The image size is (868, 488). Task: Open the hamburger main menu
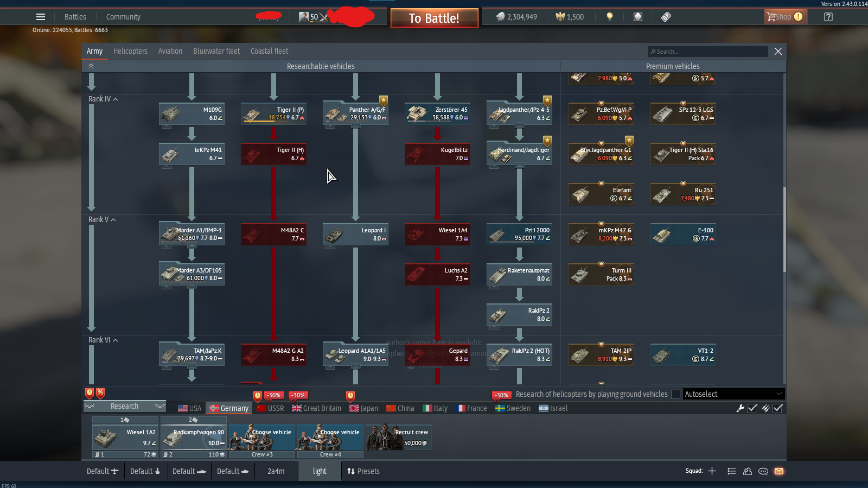pyautogui.click(x=41, y=17)
